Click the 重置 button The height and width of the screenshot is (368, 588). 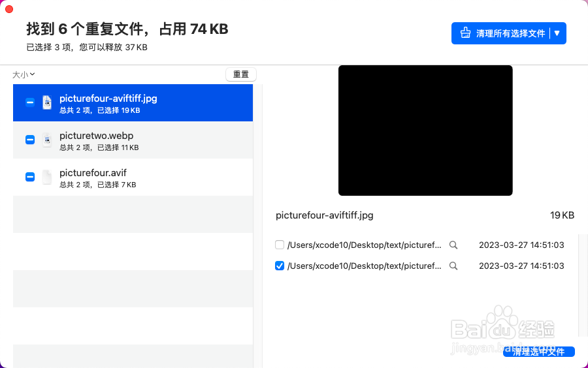[x=240, y=74]
